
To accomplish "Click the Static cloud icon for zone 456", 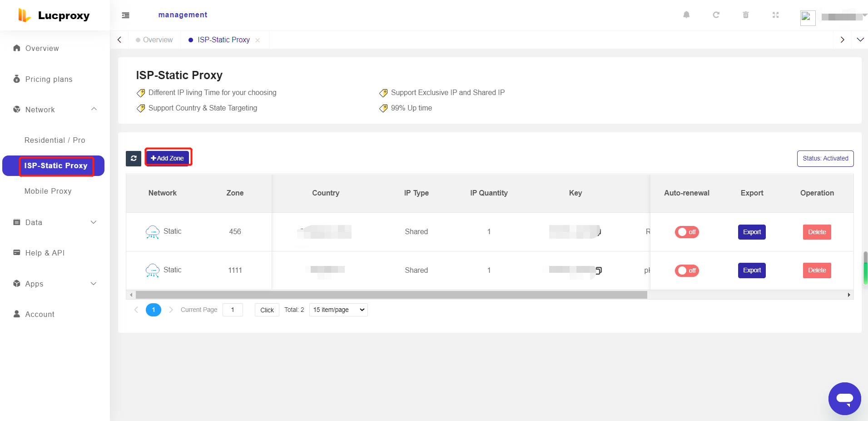I will pos(153,232).
